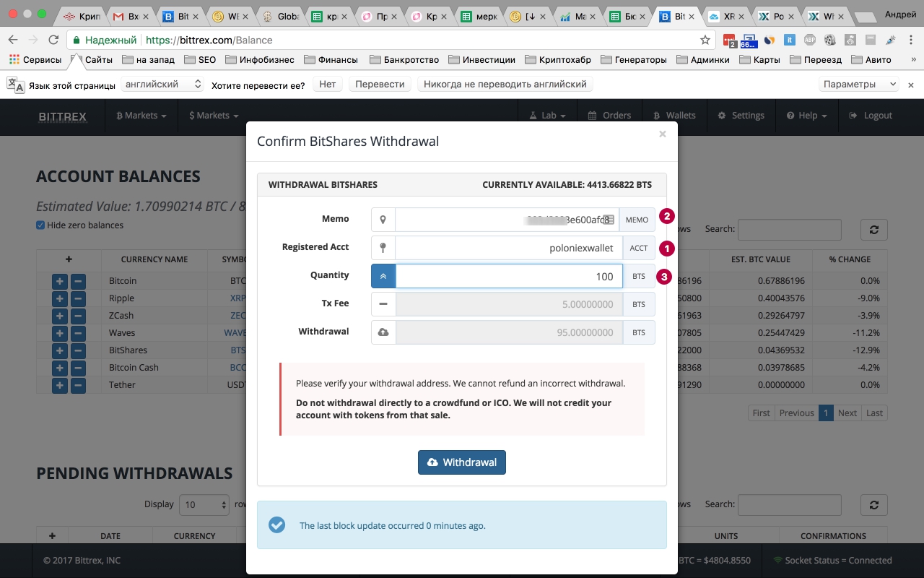Click Logout in the Bittrex navbar
Image resolution: width=924 pixels, height=578 pixels.
point(871,116)
